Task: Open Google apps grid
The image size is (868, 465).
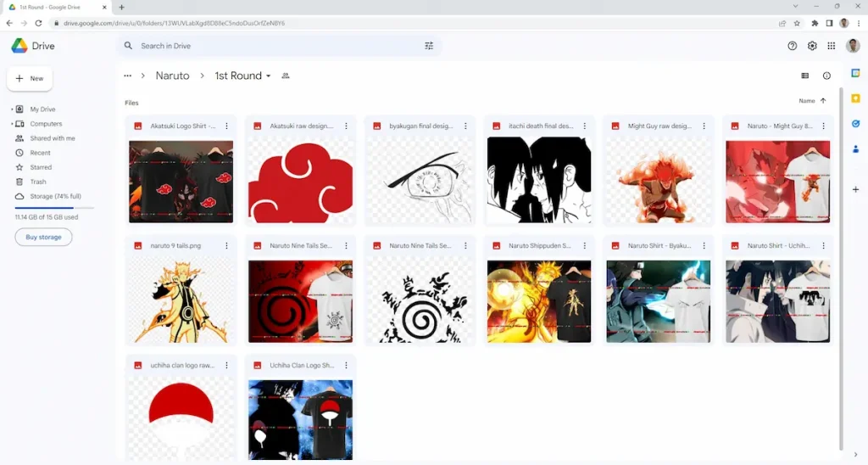Action: [x=832, y=46]
